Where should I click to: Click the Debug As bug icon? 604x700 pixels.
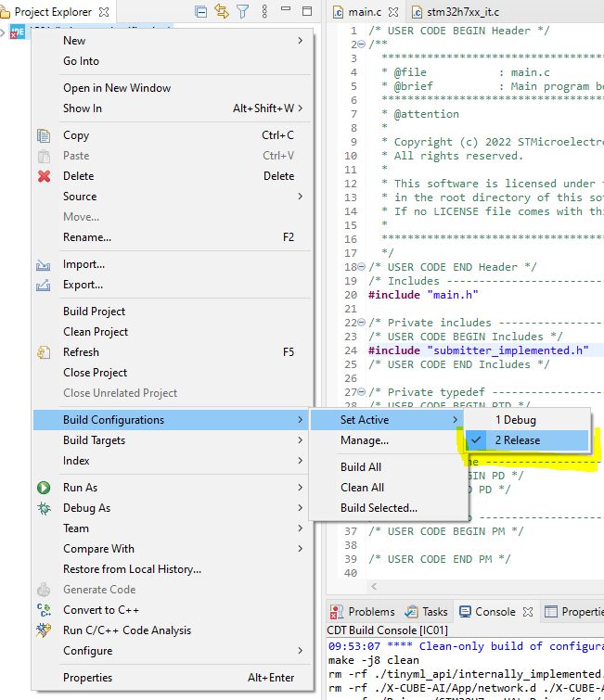click(x=44, y=508)
